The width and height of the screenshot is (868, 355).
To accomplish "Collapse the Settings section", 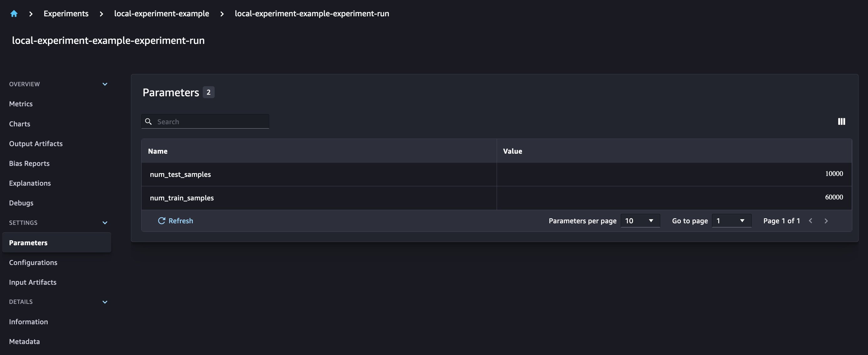I will pos(105,223).
